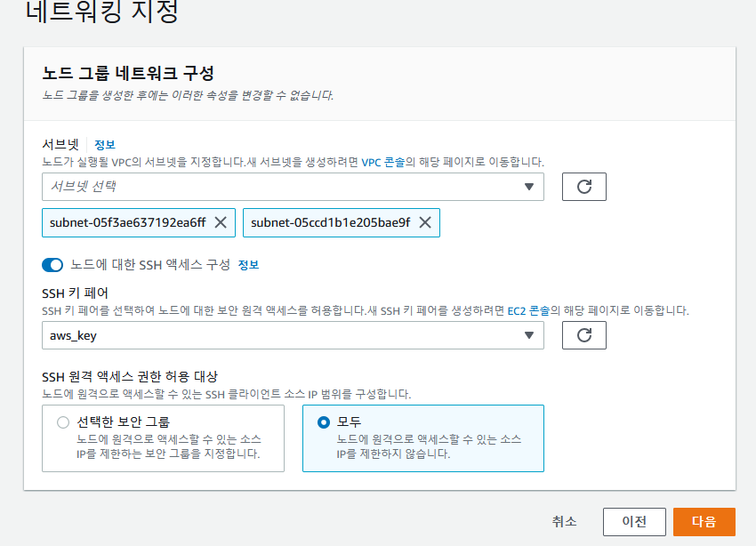Open the aws_key SSH key pair dropdown
The width and height of the screenshot is (756, 546).
point(293,335)
